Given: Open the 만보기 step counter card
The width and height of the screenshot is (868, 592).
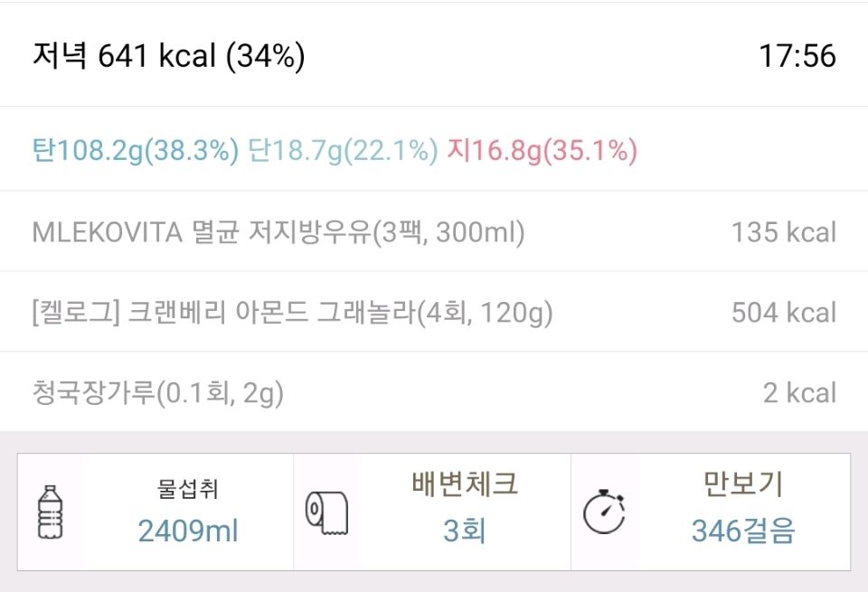Looking at the screenshot, I should (x=711, y=512).
